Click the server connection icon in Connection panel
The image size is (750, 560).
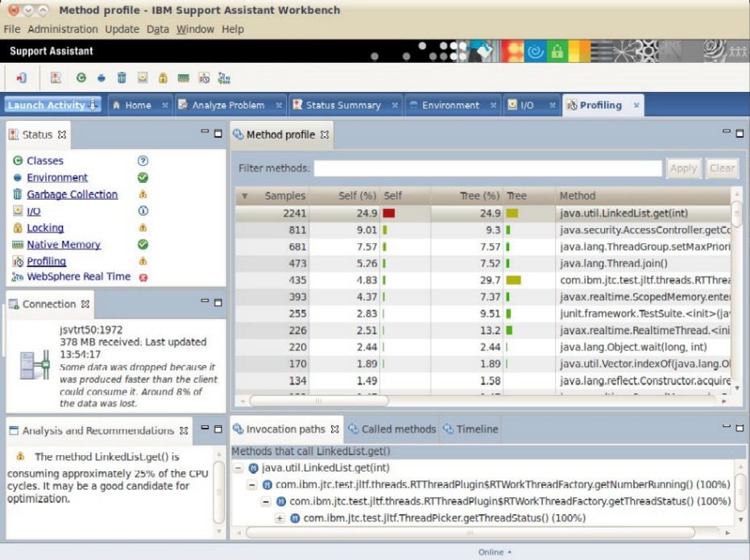point(35,365)
